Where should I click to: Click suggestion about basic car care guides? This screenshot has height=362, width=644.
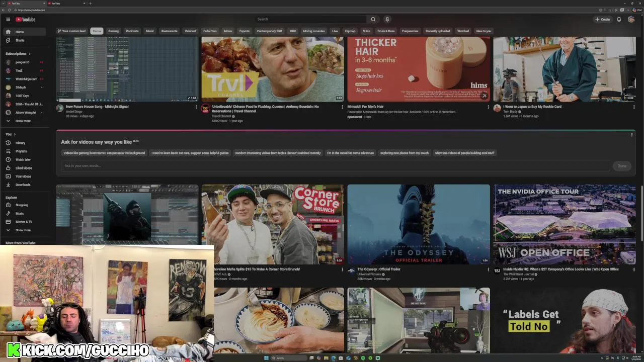click(190, 153)
